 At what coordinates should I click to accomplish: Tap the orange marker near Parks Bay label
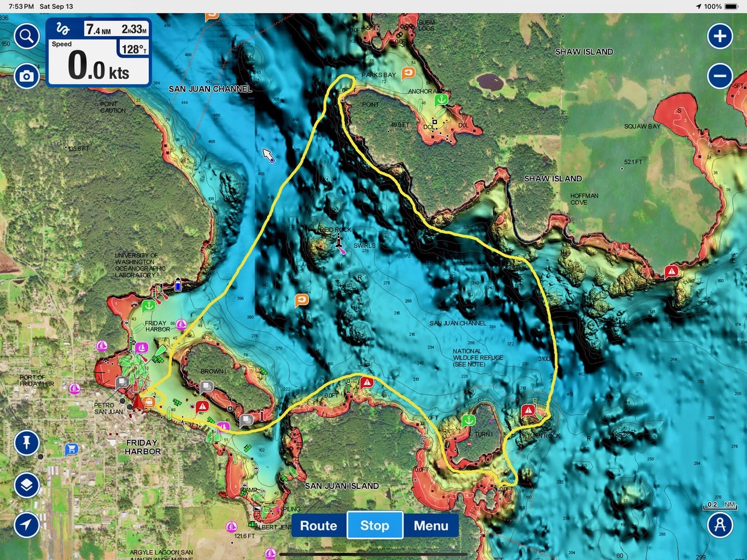[x=409, y=73]
